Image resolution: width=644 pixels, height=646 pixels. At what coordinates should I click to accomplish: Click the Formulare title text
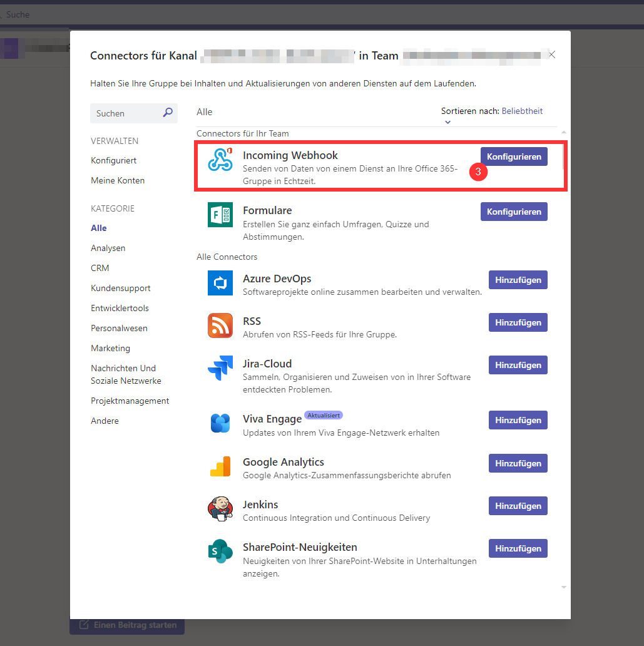pos(267,210)
